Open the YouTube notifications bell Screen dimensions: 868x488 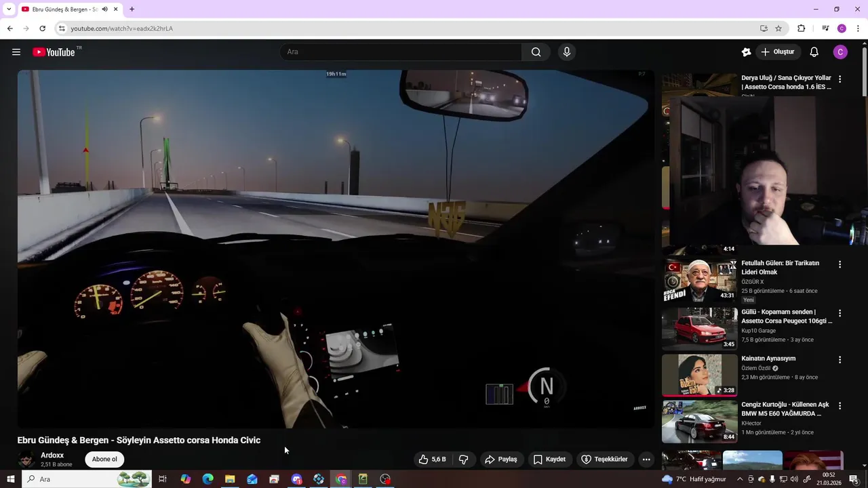[x=814, y=52]
